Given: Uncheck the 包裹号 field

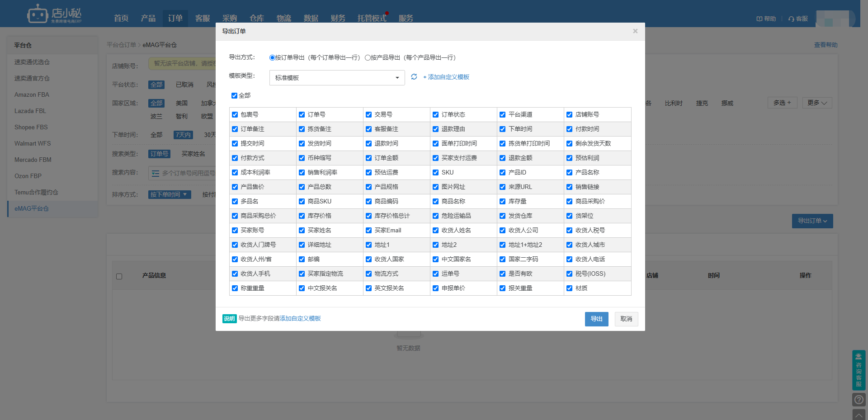Looking at the screenshot, I should click(x=235, y=115).
